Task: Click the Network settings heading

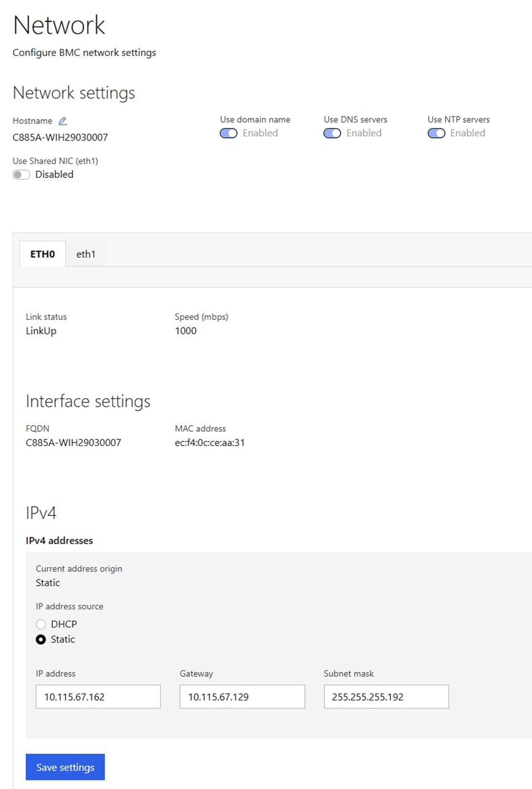Action: click(x=74, y=93)
